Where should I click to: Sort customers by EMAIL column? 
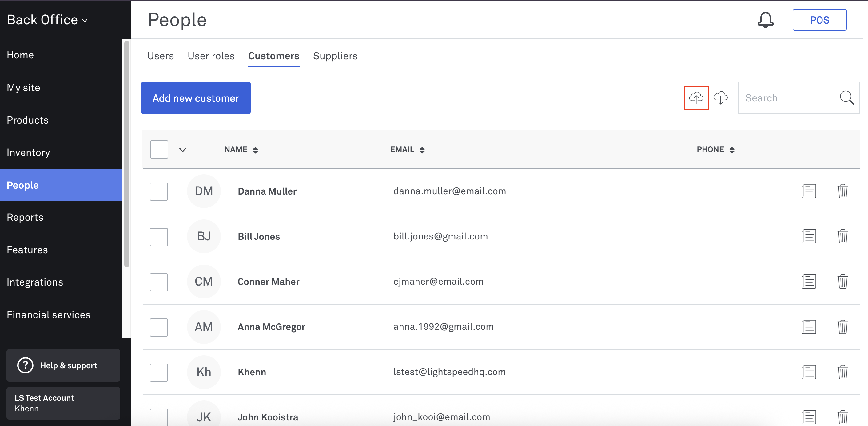(407, 149)
